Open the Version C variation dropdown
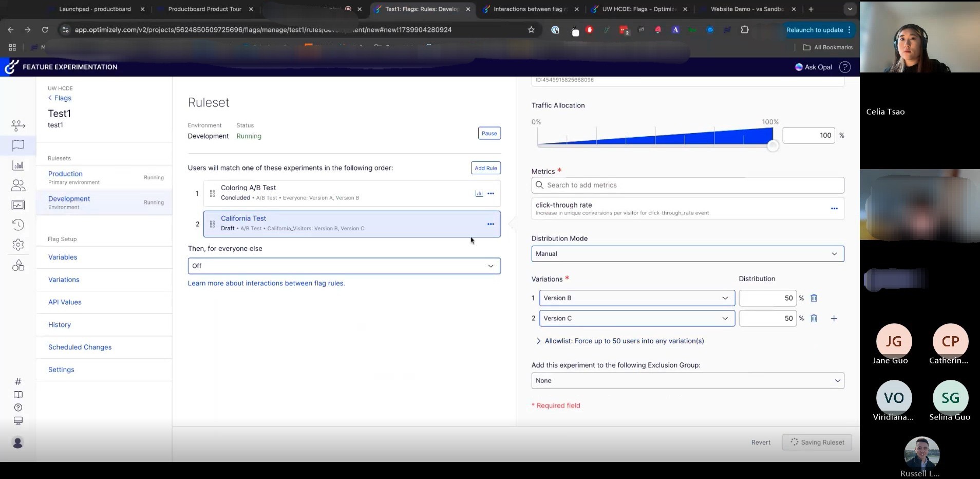The height and width of the screenshot is (479, 980). (x=637, y=319)
